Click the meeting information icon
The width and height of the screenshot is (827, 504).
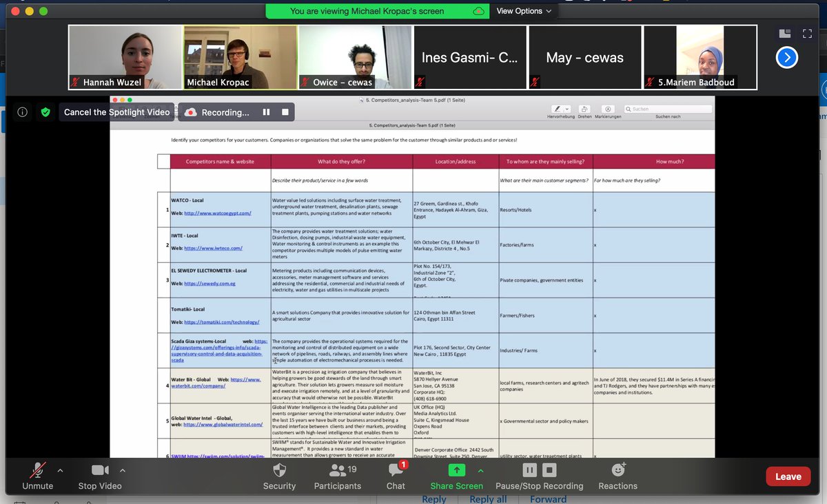tap(23, 112)
